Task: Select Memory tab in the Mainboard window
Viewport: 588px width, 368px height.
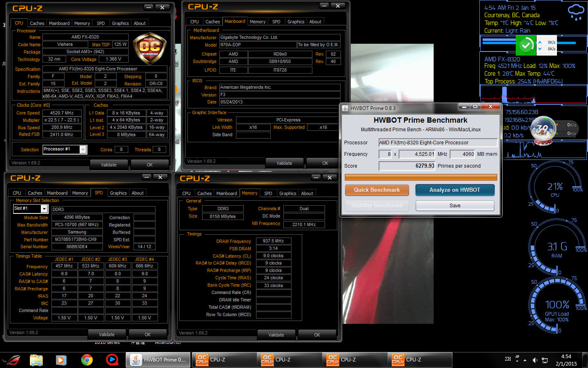Action: 258,22
